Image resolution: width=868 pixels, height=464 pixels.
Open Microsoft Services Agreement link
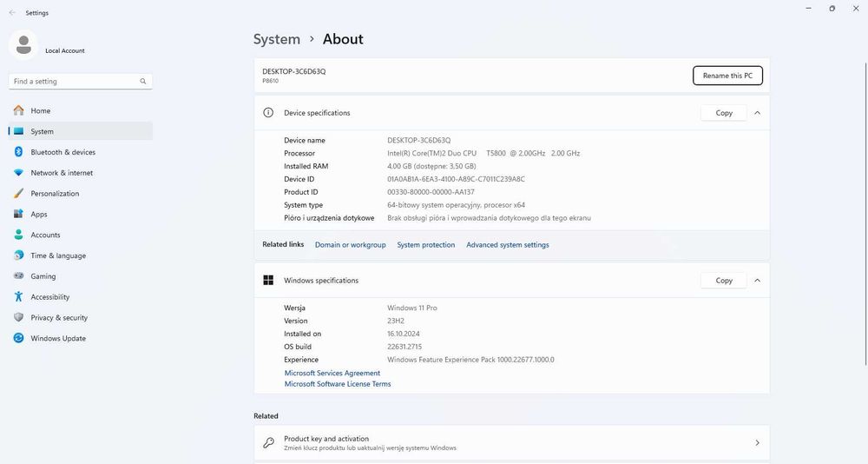click(332, 373)
